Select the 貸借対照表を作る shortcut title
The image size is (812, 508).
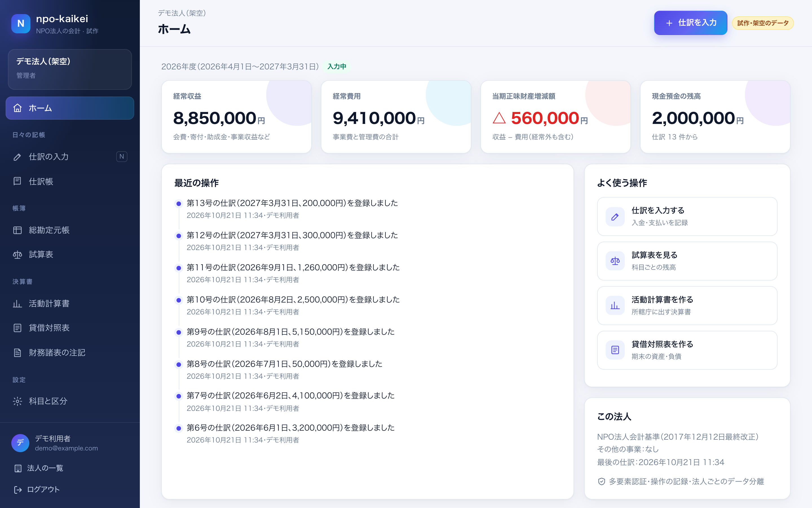click(x=662, y=344)
